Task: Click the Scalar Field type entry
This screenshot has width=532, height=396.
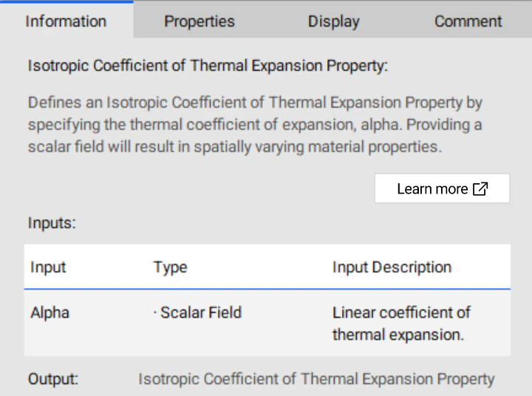Action: click(201, 313)
